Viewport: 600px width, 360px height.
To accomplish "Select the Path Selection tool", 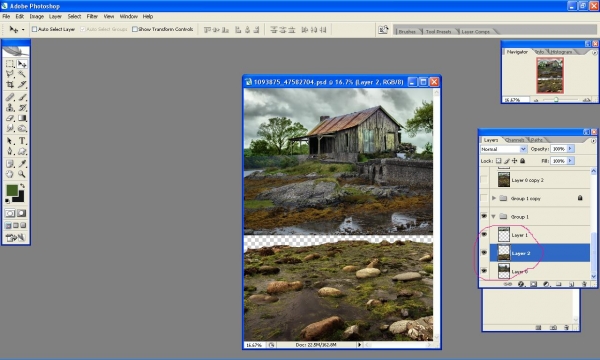I will click(x=10, y=141).
